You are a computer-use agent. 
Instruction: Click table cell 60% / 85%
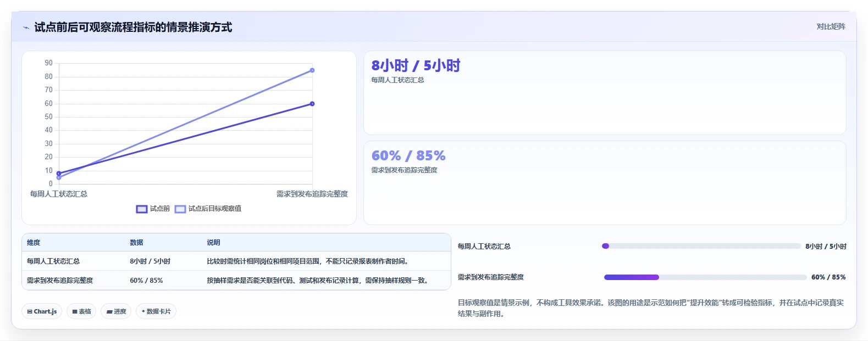146,281
